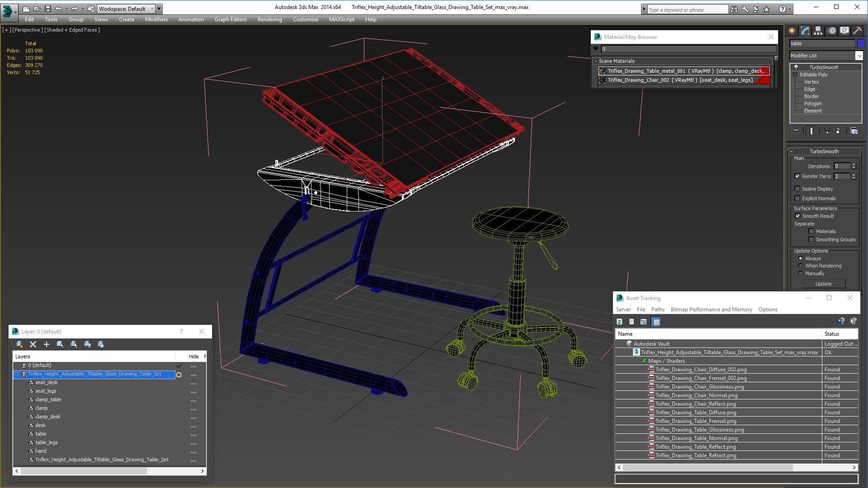Open Paths menu in Asset Tracking
Viewport: 868px width, 488px height.
(x=657, y=310)
